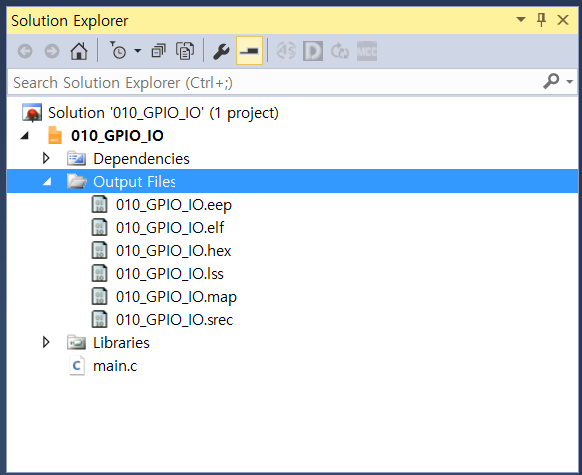The width and height of the screenshot is (582, 475).
Task: Click the icon beside 010_GPIO_IO.elf
Action: (99, 227)
